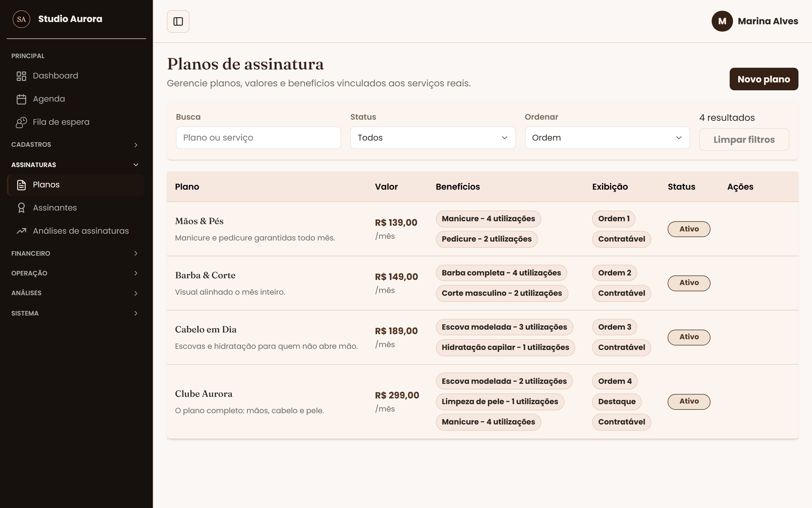Expand the Análises section
The image size is (812, 508).
click(76, 293)
